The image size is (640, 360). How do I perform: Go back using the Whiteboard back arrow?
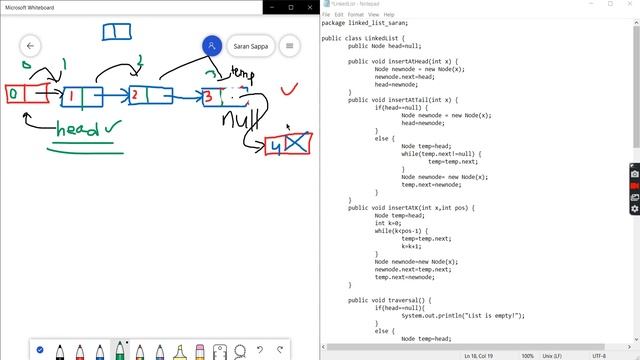click(30, 46)
